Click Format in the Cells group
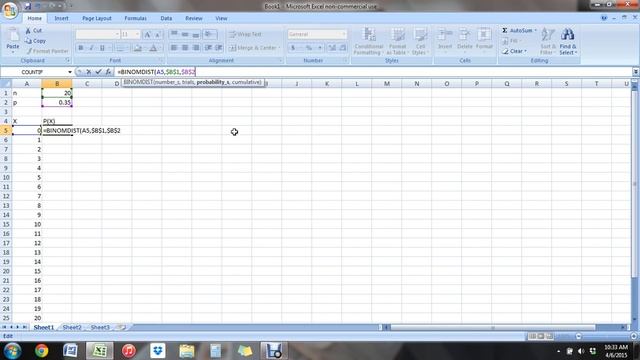 (484, 40)
